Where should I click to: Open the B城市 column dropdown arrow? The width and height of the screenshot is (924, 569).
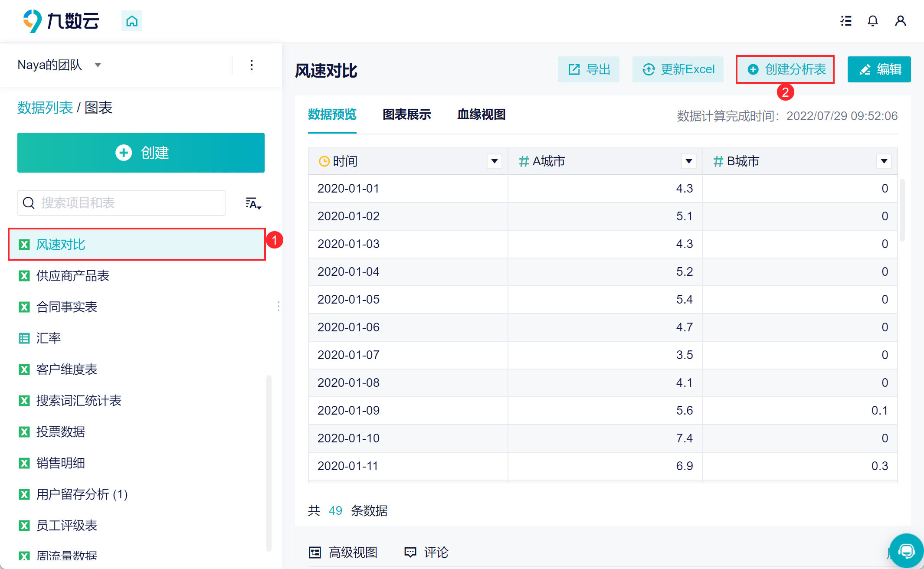click(884, 161)
